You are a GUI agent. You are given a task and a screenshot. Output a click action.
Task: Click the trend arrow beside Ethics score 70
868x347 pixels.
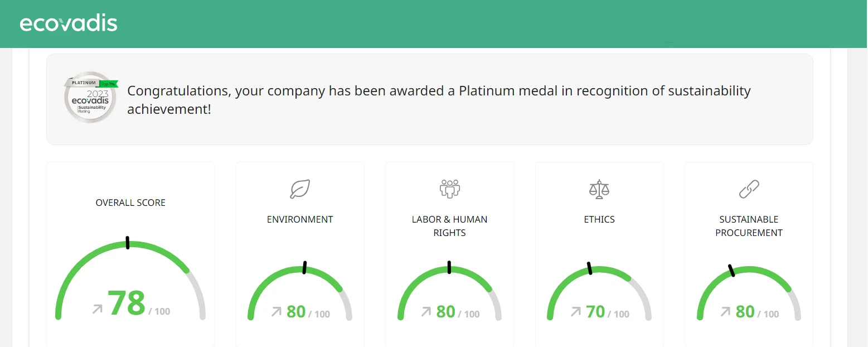tap(575, 312)
